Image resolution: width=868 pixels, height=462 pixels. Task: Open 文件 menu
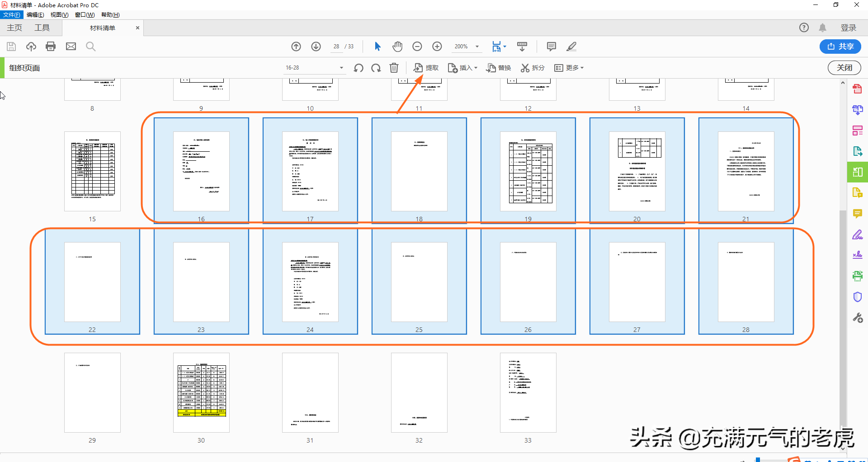(11, 15)
